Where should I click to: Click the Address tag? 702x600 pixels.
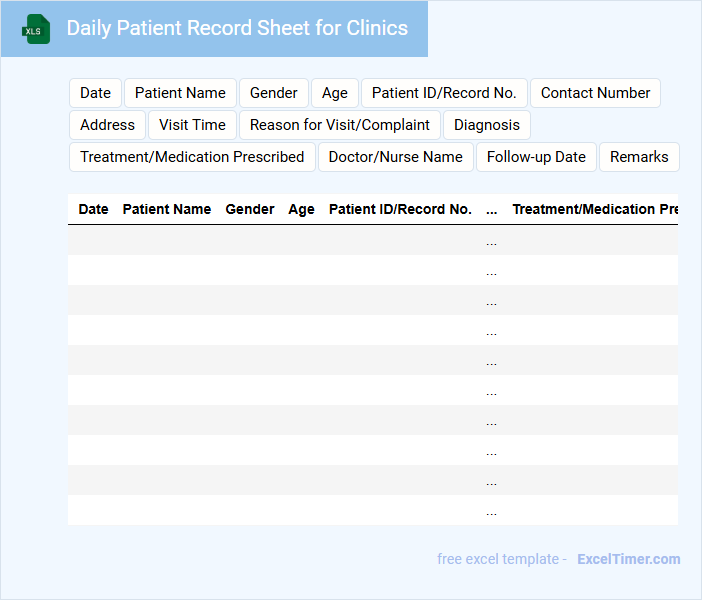coord(107,125)
